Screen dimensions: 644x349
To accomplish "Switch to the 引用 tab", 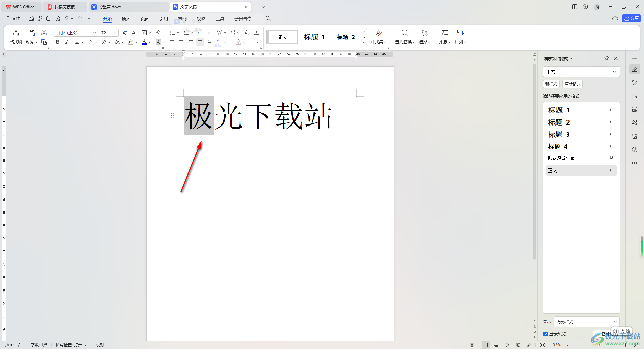I will (164, 19).
